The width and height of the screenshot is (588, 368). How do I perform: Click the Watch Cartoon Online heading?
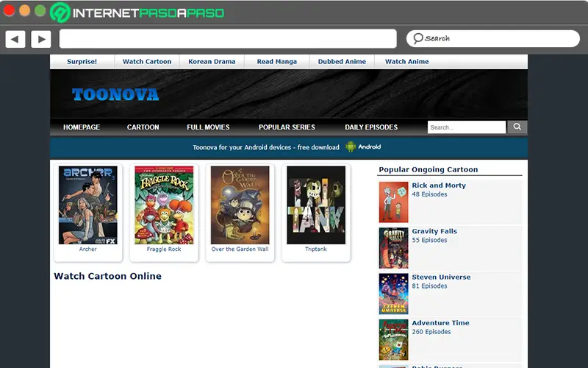tap(107, 276)
